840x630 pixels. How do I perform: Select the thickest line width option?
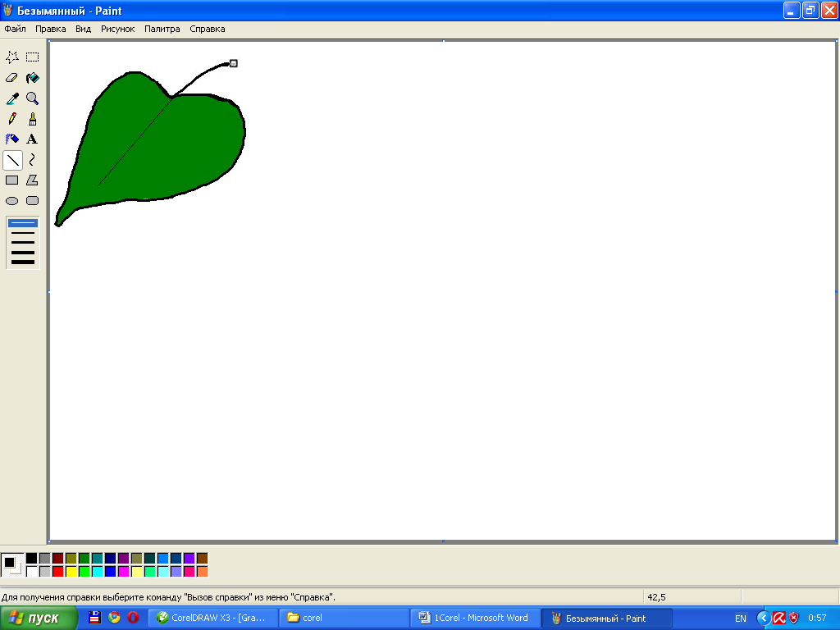(x=22, y=262)
